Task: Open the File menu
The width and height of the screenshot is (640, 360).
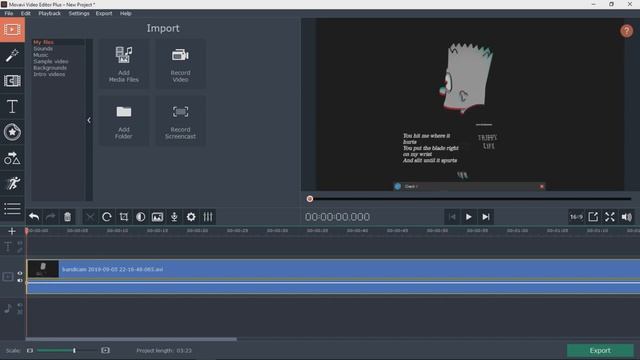Action: tap(9, 13)
